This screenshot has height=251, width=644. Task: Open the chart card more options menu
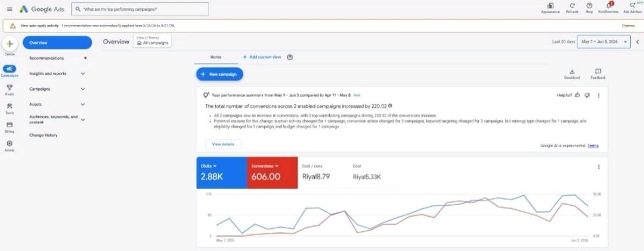[599, 167]
